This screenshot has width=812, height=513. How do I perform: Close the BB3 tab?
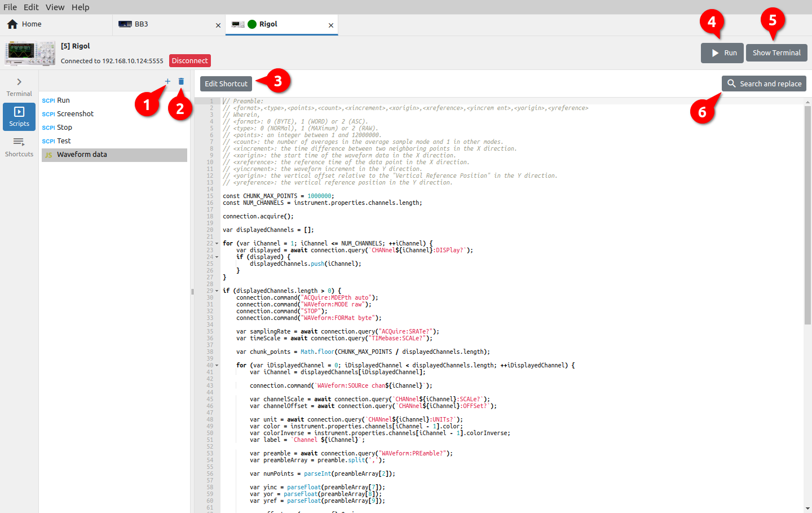click(218, 25)
